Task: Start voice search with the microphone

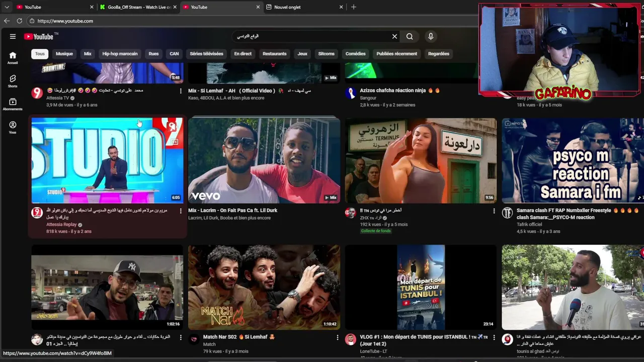Action: (431, 36)
